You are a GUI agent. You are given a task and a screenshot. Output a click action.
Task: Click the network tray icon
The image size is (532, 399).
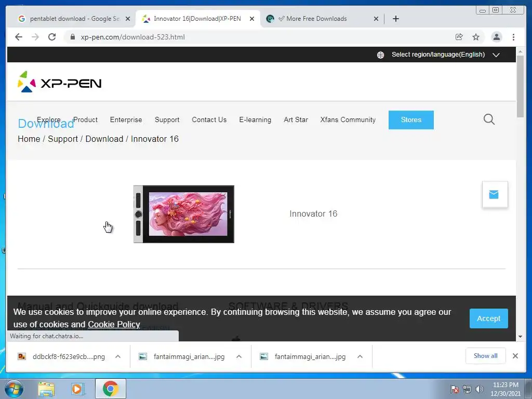467,389
